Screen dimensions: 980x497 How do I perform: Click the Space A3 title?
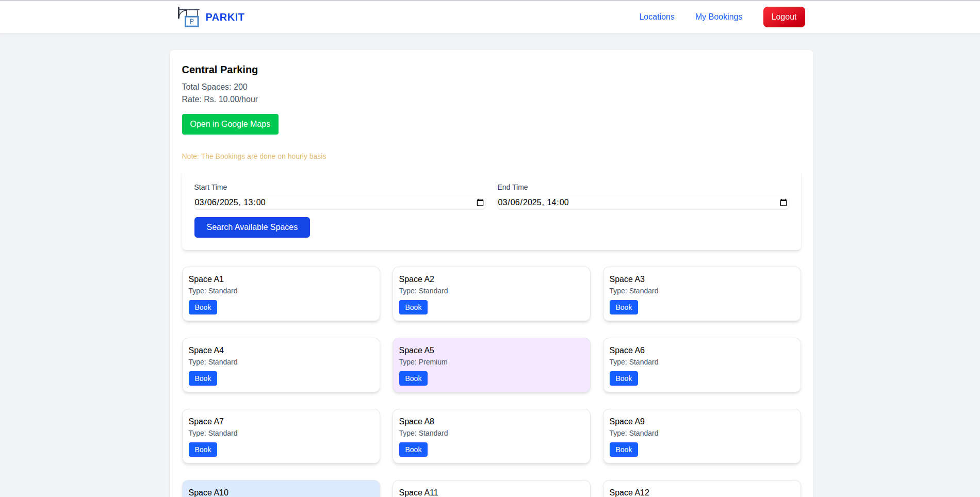point(627,279)
